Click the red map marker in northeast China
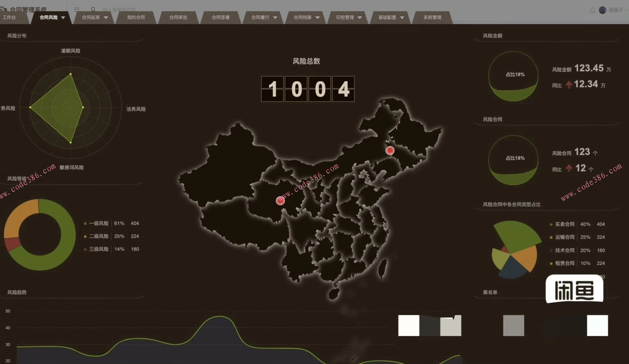Screen dimensions: 629x364 [390, 151]
